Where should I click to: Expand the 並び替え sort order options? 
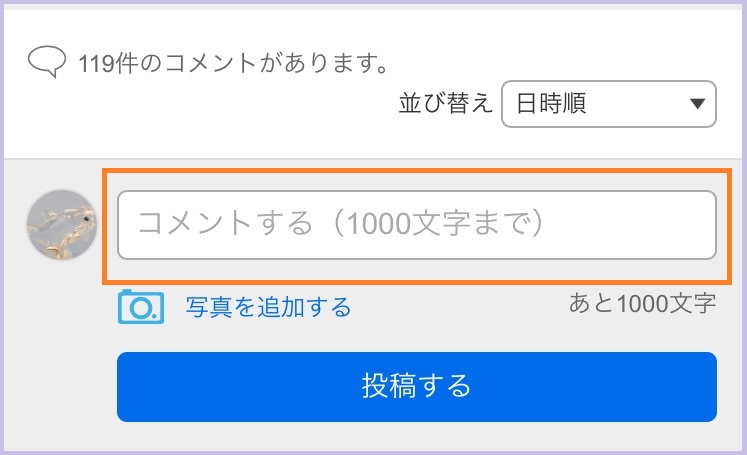[x=608, y=104]
